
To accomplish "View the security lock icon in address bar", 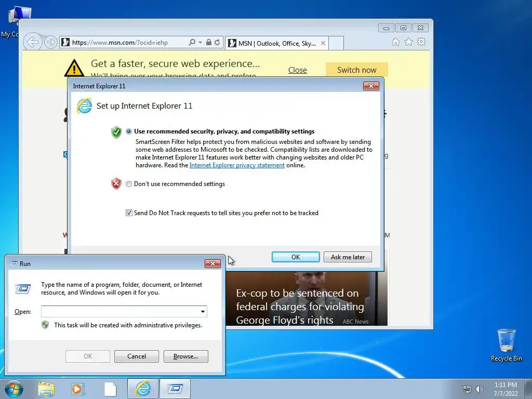I will [209, 43].
